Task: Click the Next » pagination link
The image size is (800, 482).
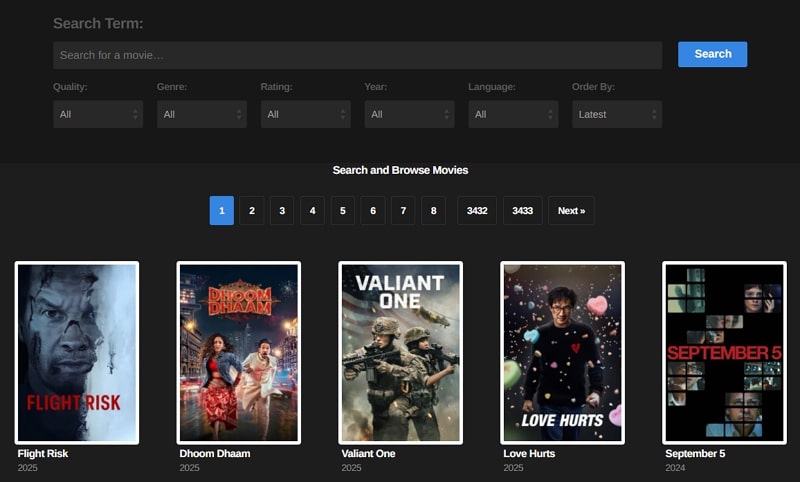Action: click(x=571, y=211)
